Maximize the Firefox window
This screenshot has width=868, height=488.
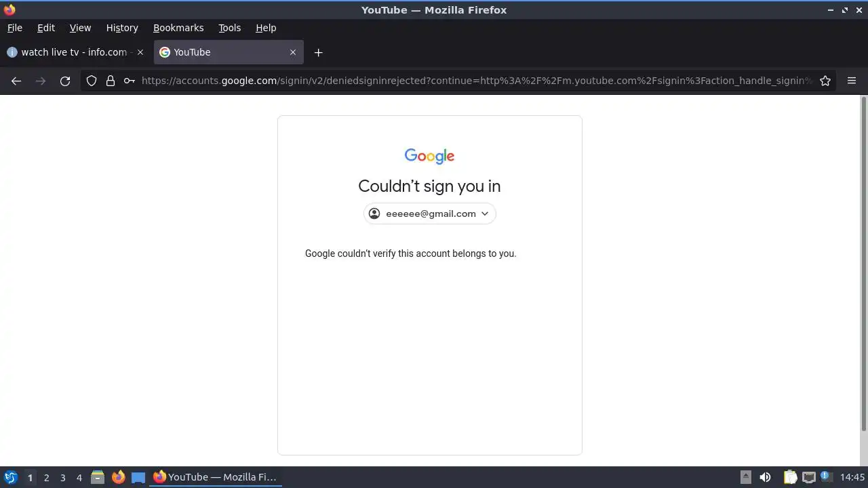[x=845, y=10]
